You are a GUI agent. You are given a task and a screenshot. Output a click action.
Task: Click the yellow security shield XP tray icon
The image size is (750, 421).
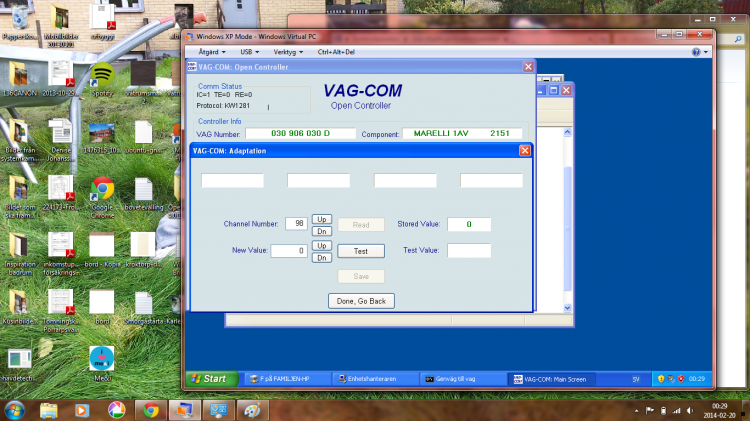click(661, 378)
